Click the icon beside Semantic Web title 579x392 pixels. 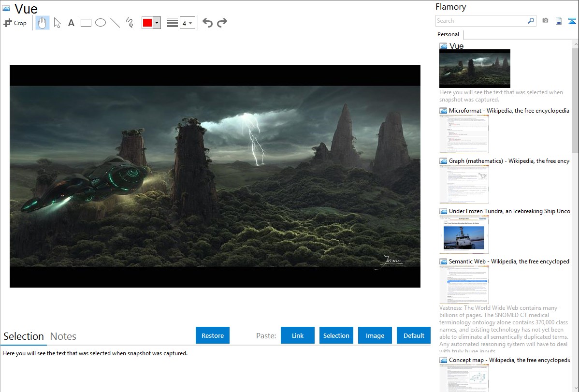tap(443, 261)
